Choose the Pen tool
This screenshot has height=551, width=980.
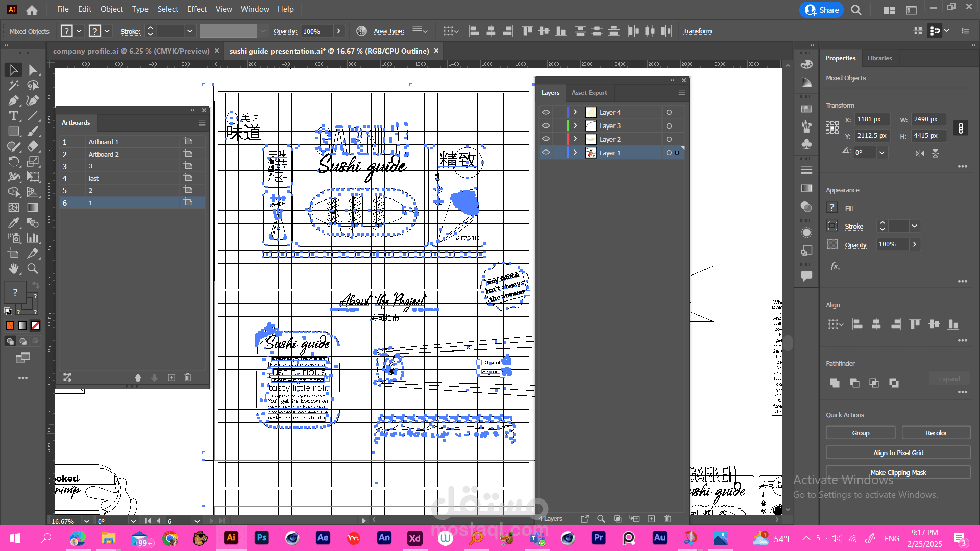pos(14,101)
